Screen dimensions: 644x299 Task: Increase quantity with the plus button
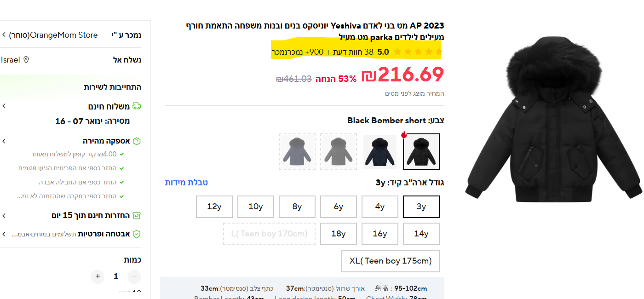click(98, 276)
